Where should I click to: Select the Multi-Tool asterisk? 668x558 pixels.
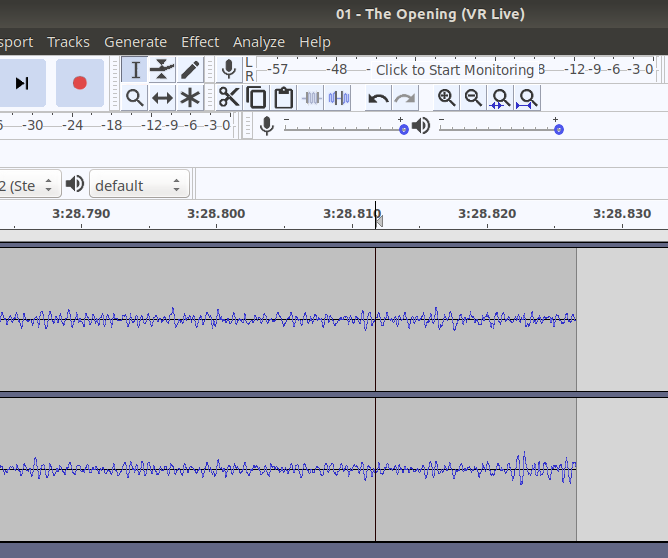(190, 98)
